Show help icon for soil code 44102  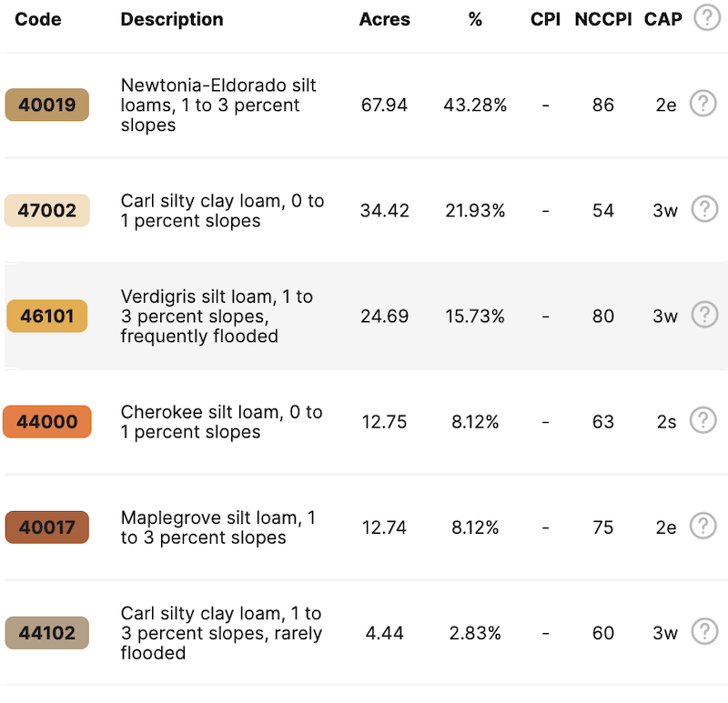click(x=703, y=631)
